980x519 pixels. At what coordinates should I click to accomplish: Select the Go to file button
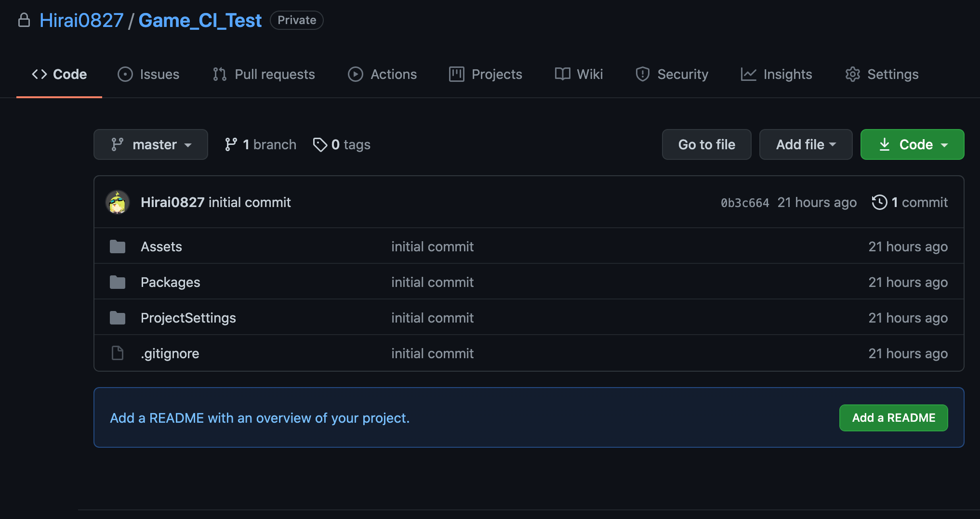[706, 144]
